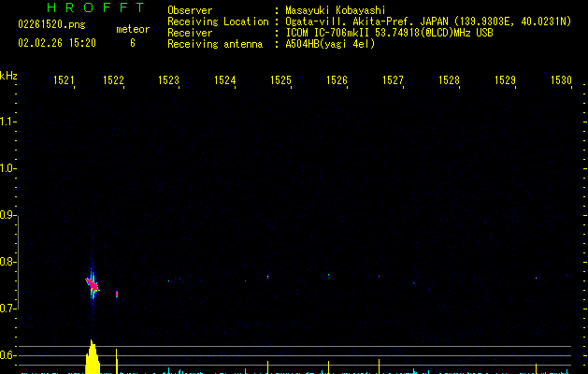Click the date 02.02.26 15:20
The width and height of the screenshot is (588, 374).
(x=57, y=43)
